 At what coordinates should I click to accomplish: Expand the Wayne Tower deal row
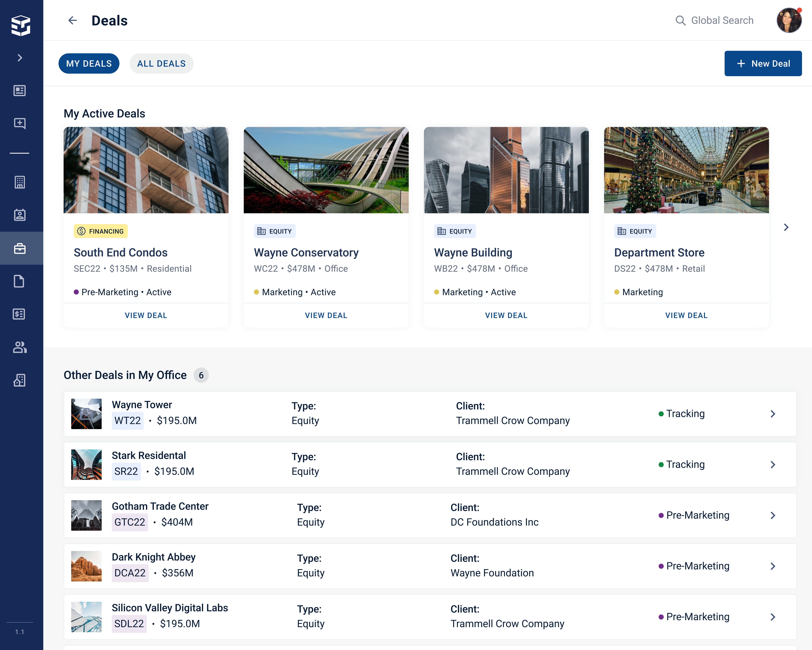pyautogui.click(x=773, y=414)
